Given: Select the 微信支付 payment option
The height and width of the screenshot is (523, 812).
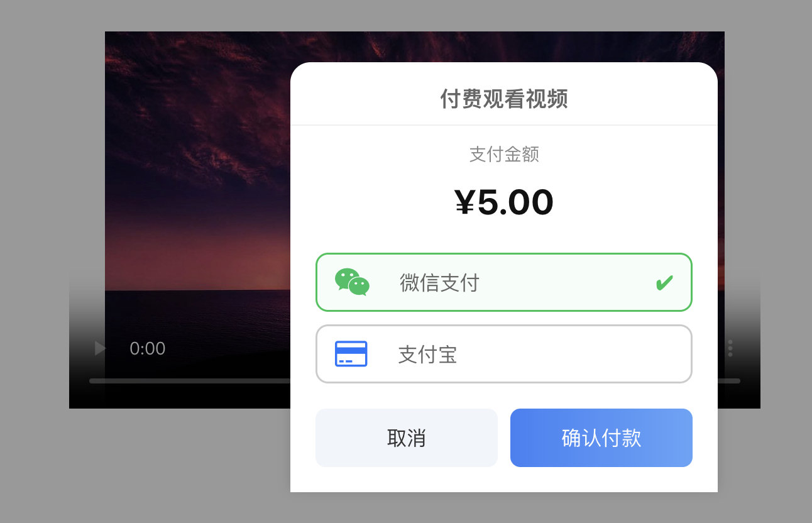Looking at the screenshot, I should coord(504,282).
